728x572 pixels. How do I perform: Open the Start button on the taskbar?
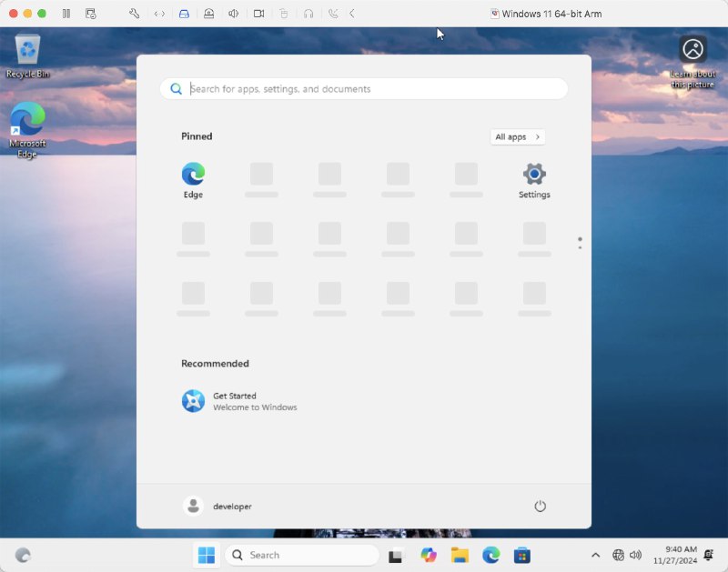206,555
